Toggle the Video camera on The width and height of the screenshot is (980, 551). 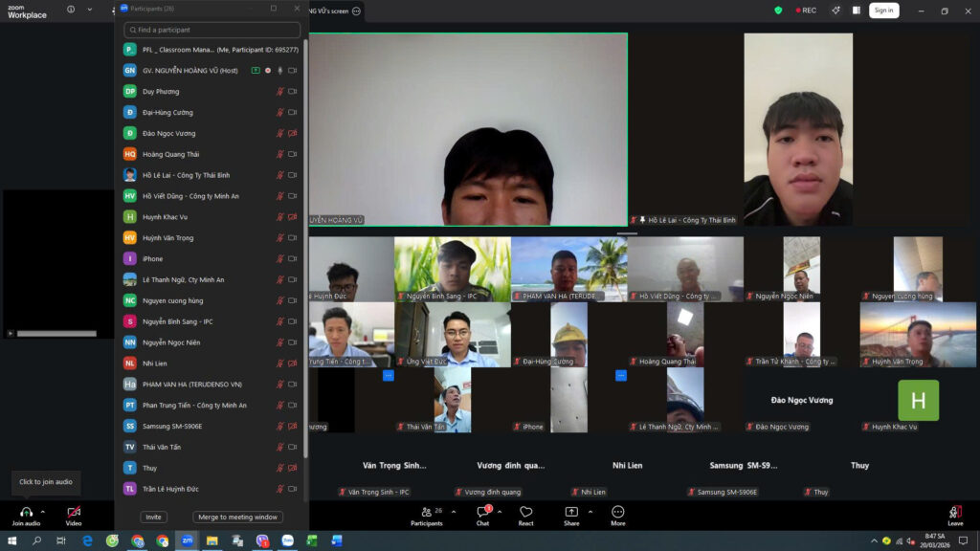[x=74, y=513]
